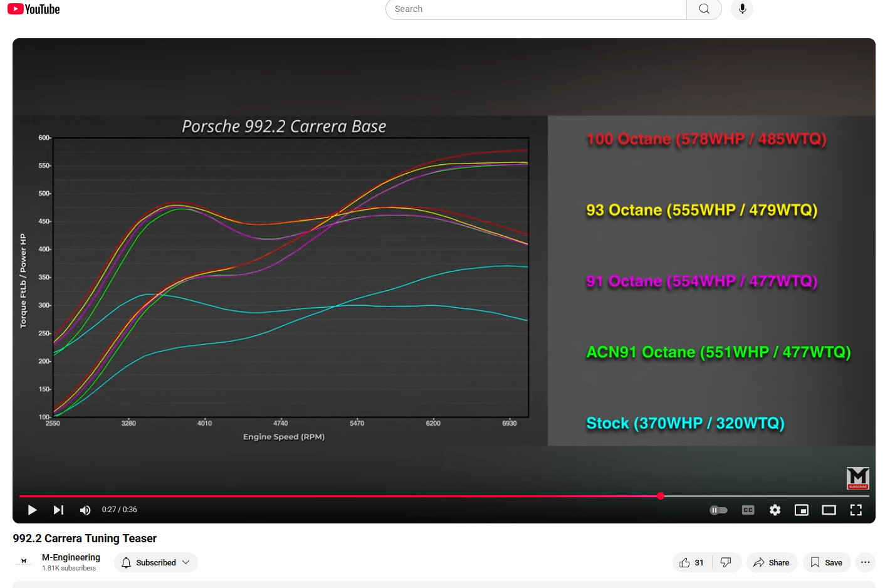Save the video to a playlist
The height and width of the screenshot is (588, 885).
[826, 562]
